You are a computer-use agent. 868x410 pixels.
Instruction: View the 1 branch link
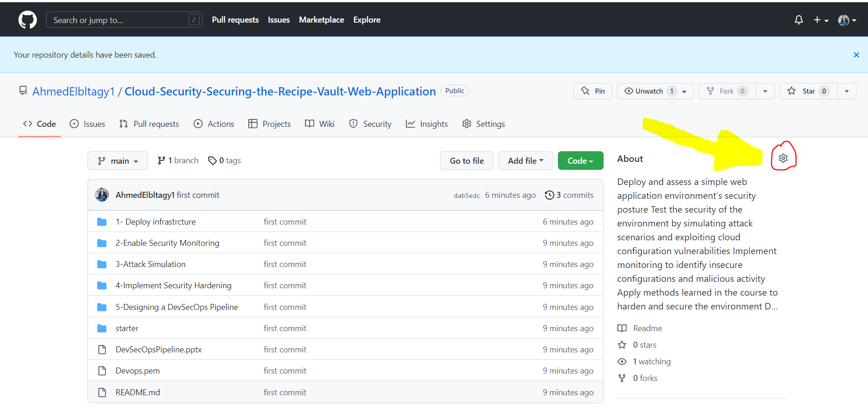pos(178,160)
